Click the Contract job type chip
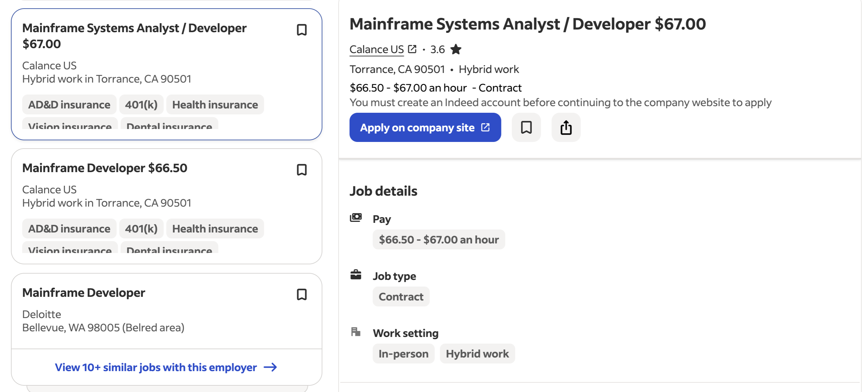Viewport: 868px width, 392px height. pyautogui.click(x=401, y=296)
